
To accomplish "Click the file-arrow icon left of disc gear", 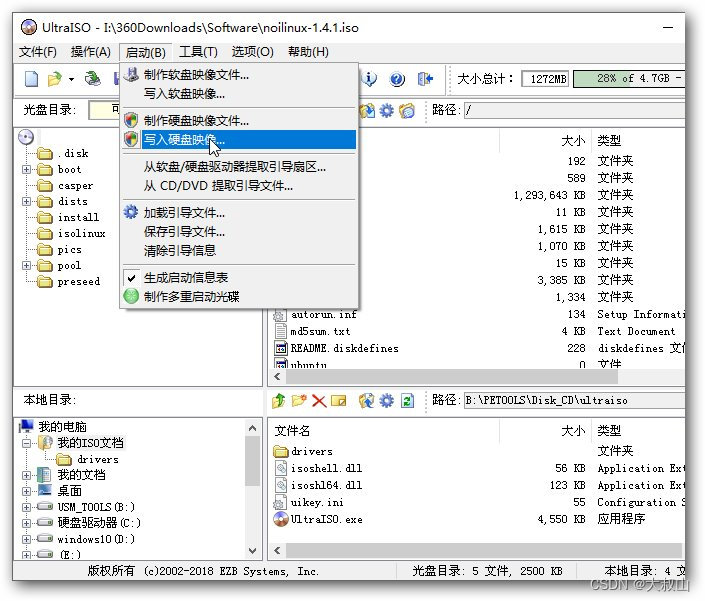I will coord(367,111).
